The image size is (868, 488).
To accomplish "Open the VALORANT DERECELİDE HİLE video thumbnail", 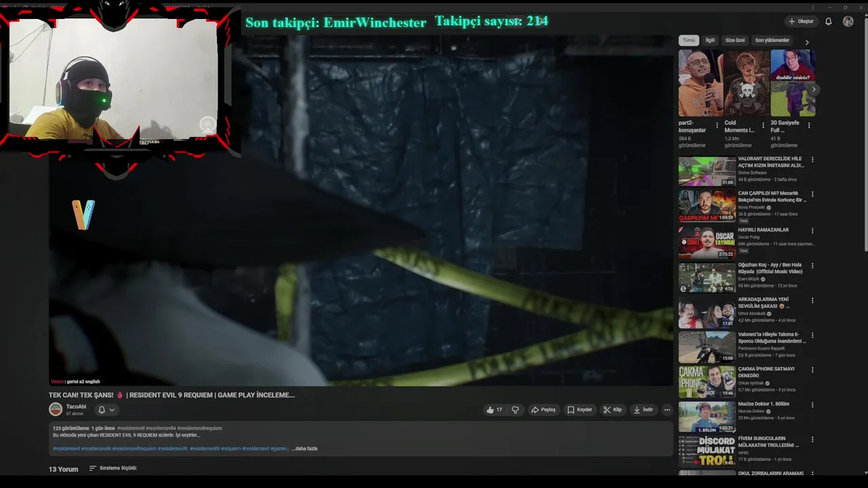I will coord(707,171).
